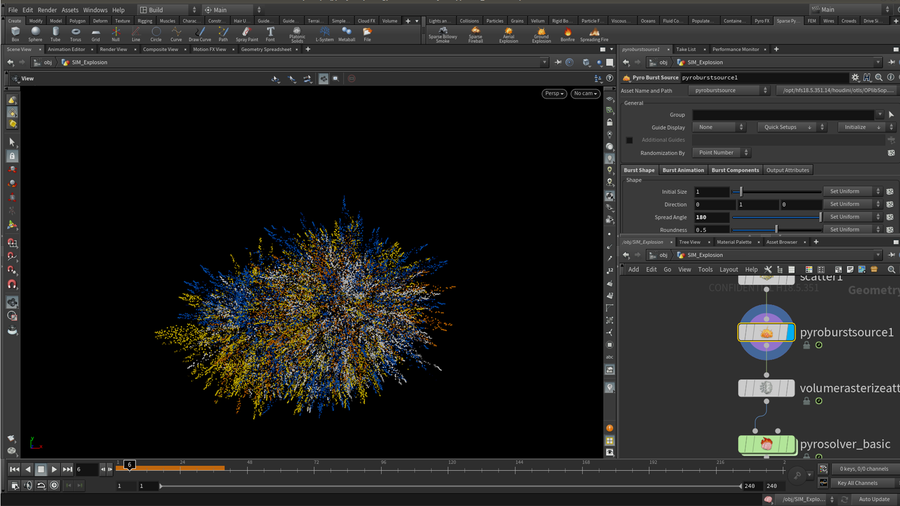Screen dimensions: 900x506
Task: Open Guide Display None dropdown
Action: tap(719, 127)
